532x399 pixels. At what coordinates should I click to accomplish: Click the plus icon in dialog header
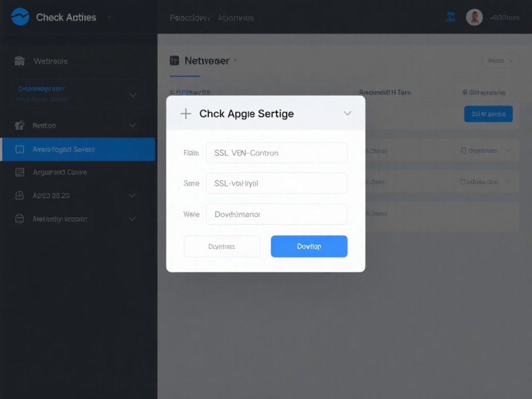pos(185,114)
